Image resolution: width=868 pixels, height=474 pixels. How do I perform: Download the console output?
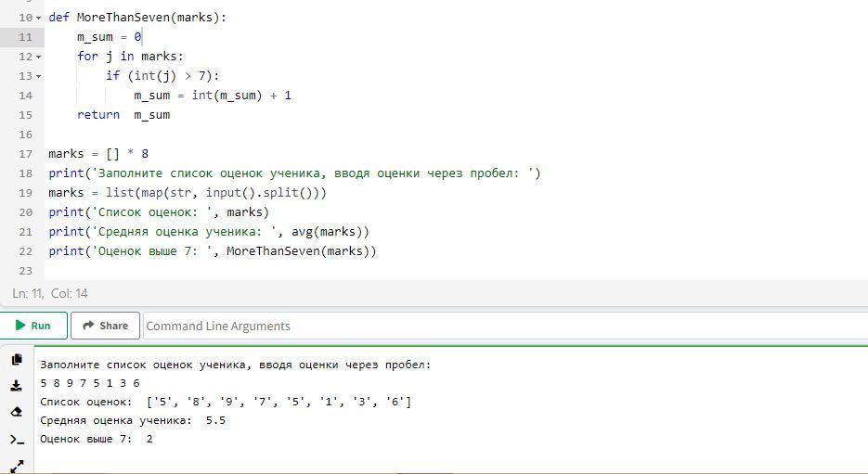17,386
